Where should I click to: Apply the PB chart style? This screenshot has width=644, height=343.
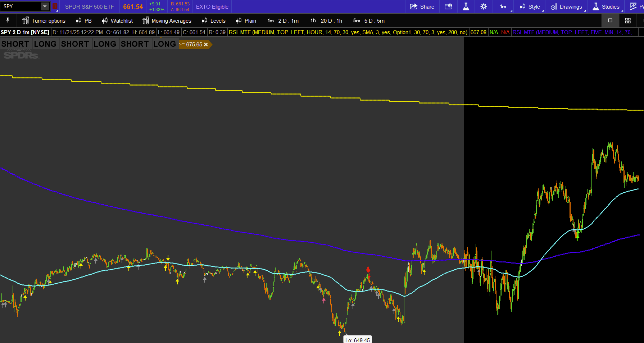pyautogui.click(x=84, y=20)
